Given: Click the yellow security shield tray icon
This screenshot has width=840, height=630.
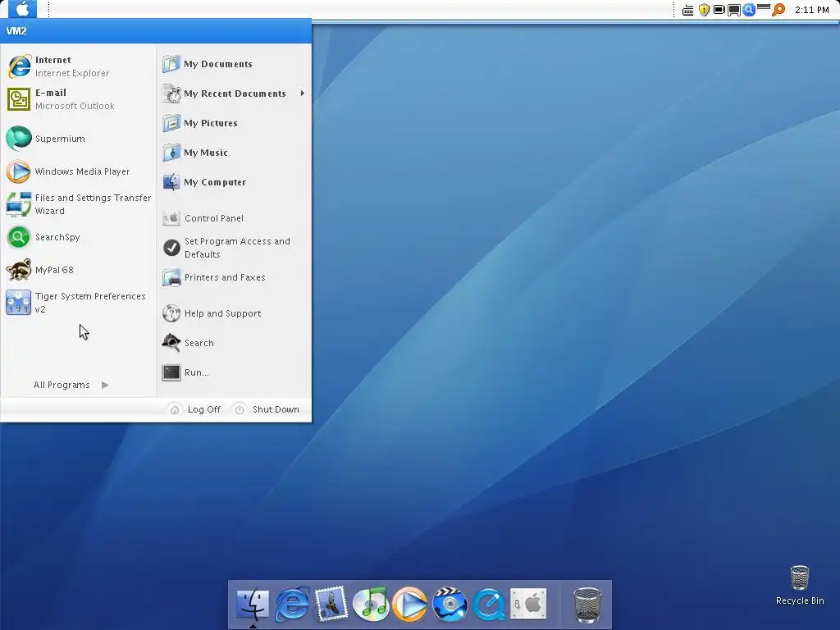Looking at the screenshot, I should [x=704, y=10].
